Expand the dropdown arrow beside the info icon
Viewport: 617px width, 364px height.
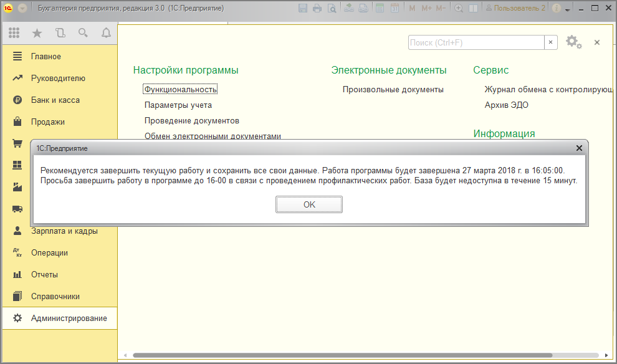(x=568, y=10)
